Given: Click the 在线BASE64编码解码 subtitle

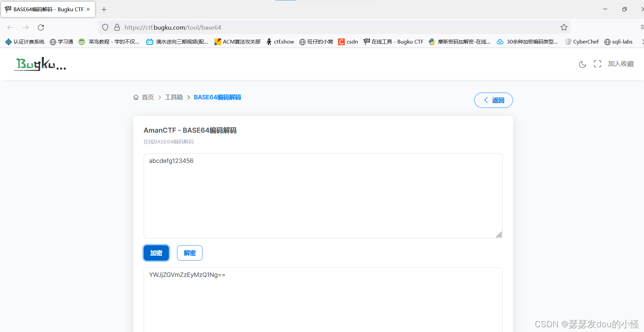Looking at the screenshot, I should pyautogui.click(x=168, y=142).
